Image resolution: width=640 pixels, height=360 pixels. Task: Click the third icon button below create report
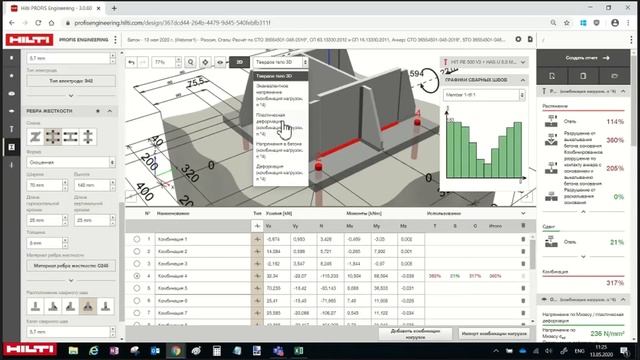point(615,76)
